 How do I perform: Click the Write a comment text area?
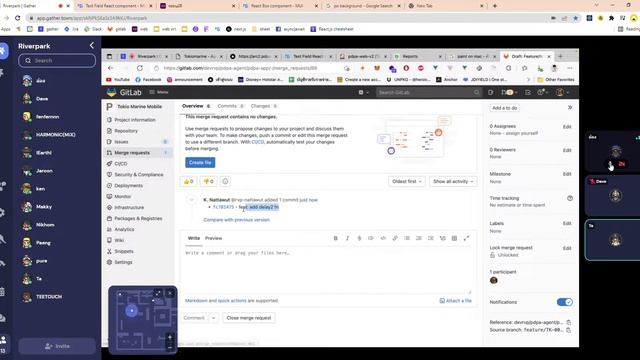click(x=327, y=270)
